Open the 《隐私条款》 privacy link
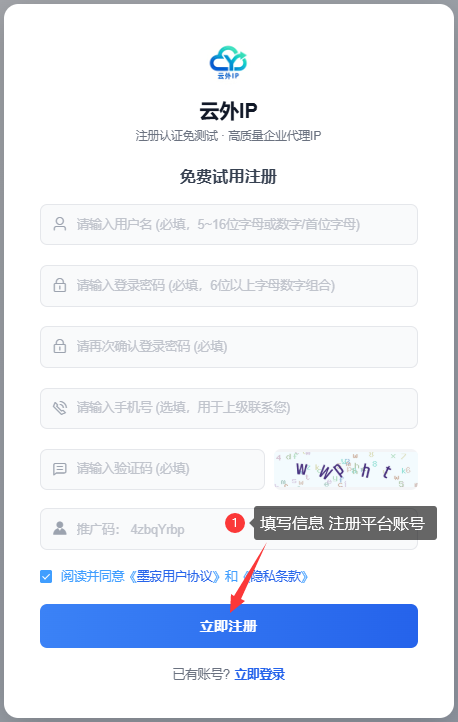The image size is (458, 722). point(275,576)
